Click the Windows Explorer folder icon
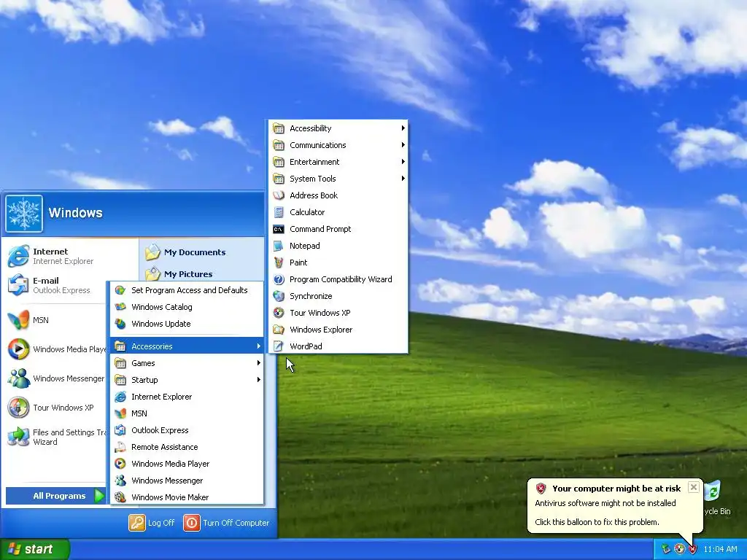 click(x=279, y=330)
